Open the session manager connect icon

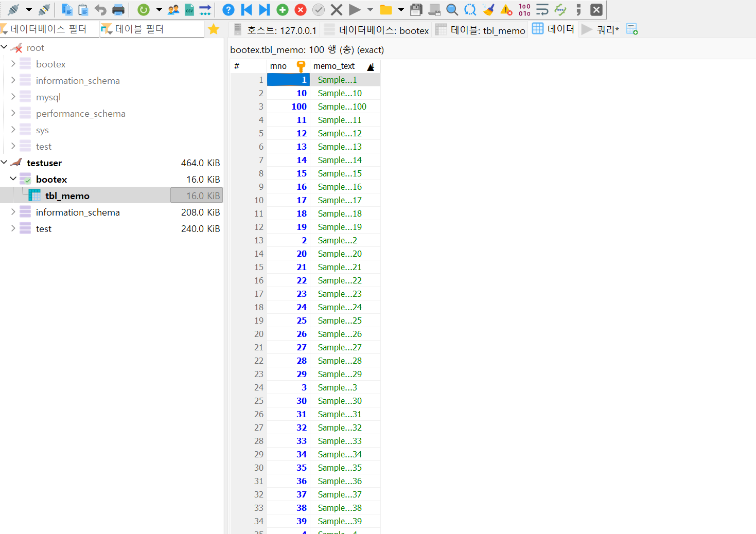click(x=13, y=9)
